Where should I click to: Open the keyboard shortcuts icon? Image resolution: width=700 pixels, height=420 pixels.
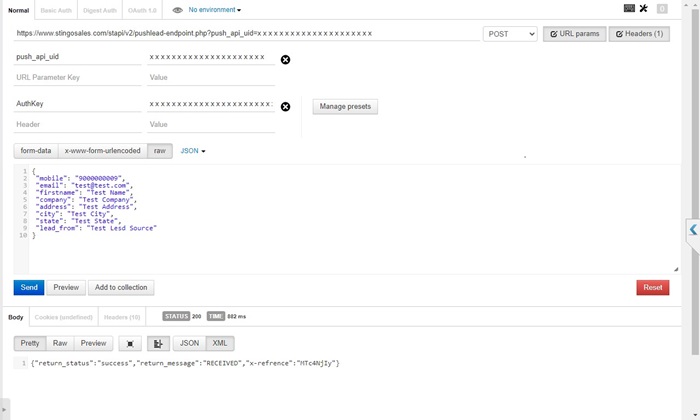tap(628, 9)
